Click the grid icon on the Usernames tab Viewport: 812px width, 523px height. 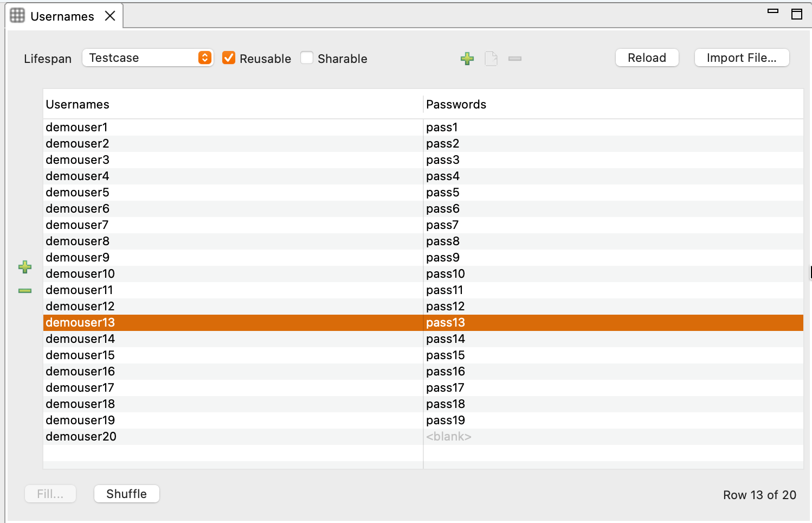pyautogui.click(x=17, y=16)
